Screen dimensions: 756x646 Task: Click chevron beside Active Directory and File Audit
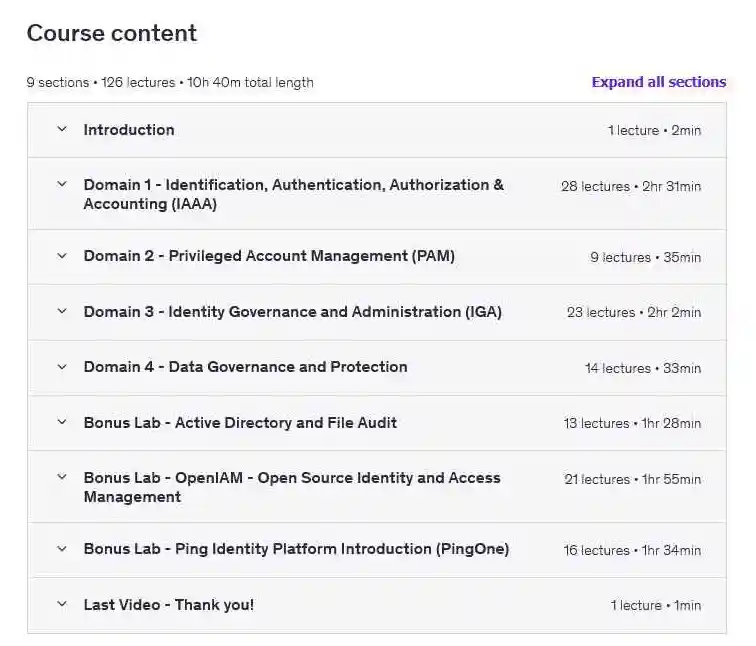(62, 423)
